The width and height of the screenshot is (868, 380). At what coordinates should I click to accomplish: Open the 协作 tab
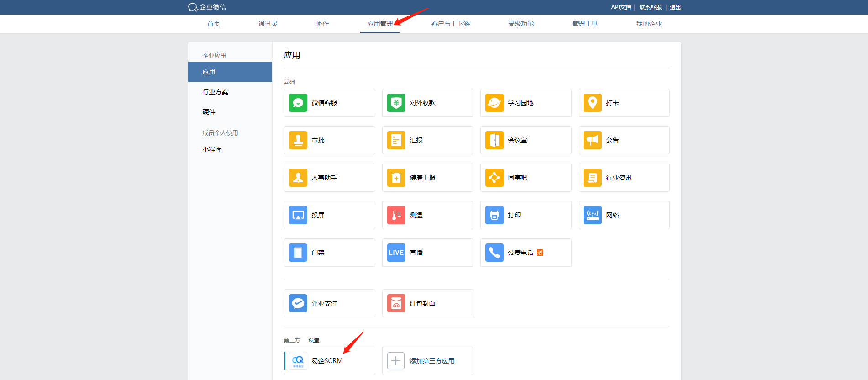click(322, 24)
